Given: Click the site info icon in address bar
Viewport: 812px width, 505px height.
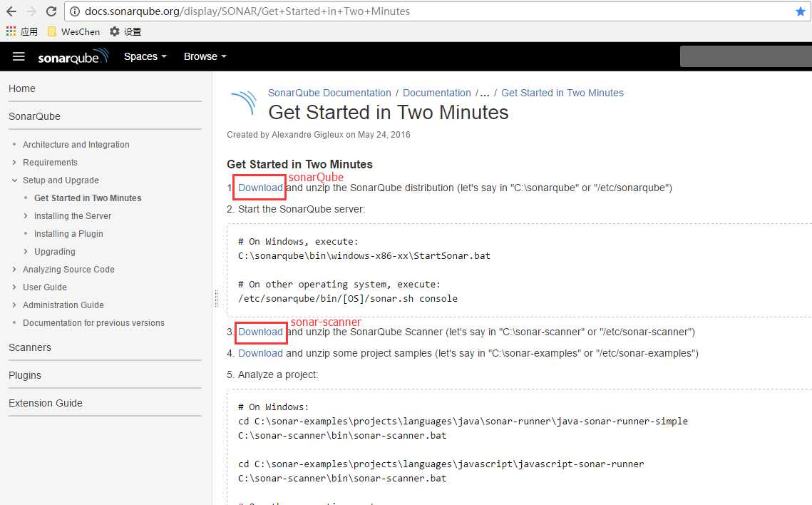Looking at the screenshot, I should [75, 11].
